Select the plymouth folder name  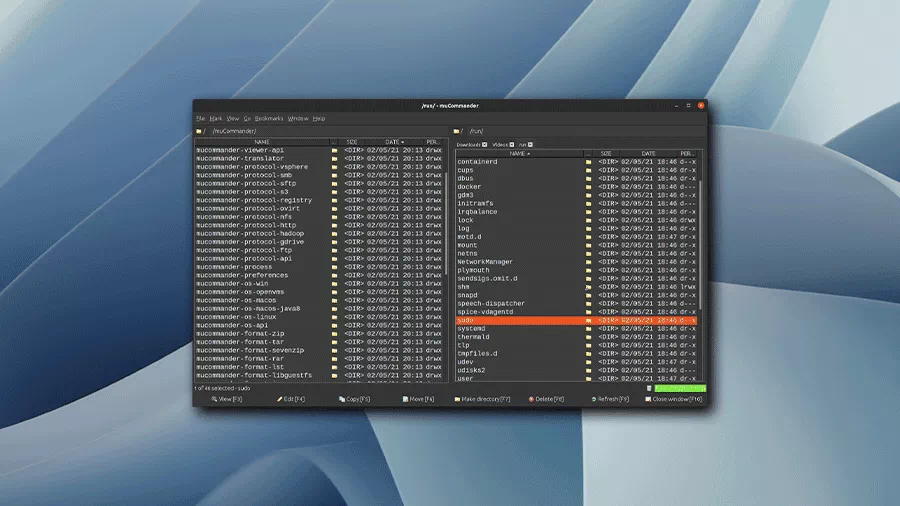474,270
